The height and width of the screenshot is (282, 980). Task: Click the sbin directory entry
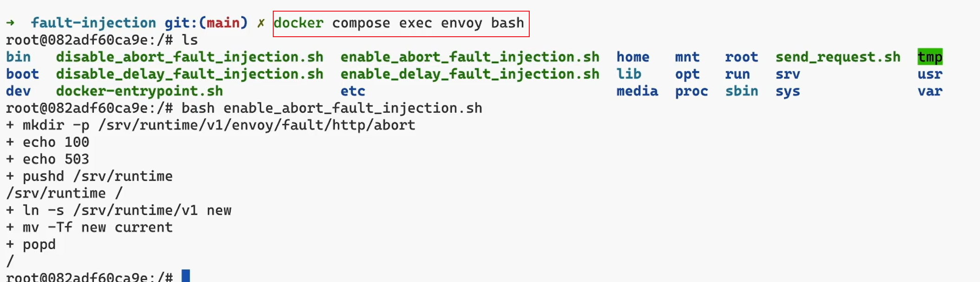tap(742, 91)
